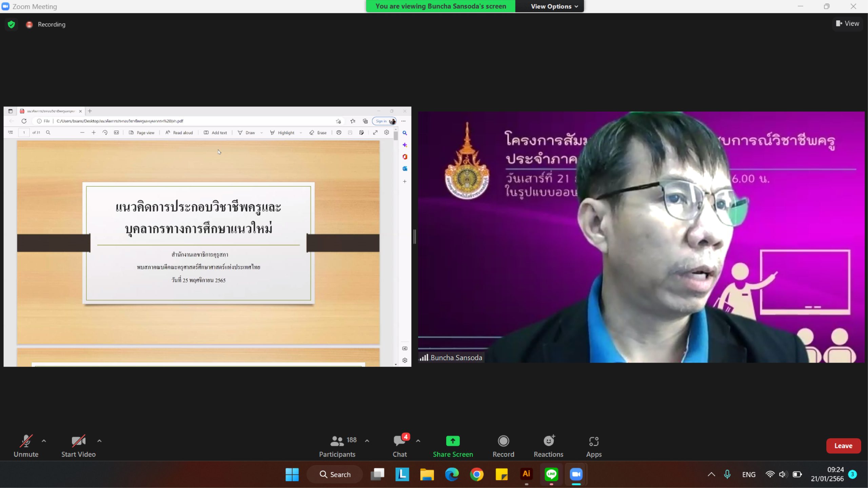Click the taskbar Search box
Viewport: 868px width, 488px height.
click(335, 474)
